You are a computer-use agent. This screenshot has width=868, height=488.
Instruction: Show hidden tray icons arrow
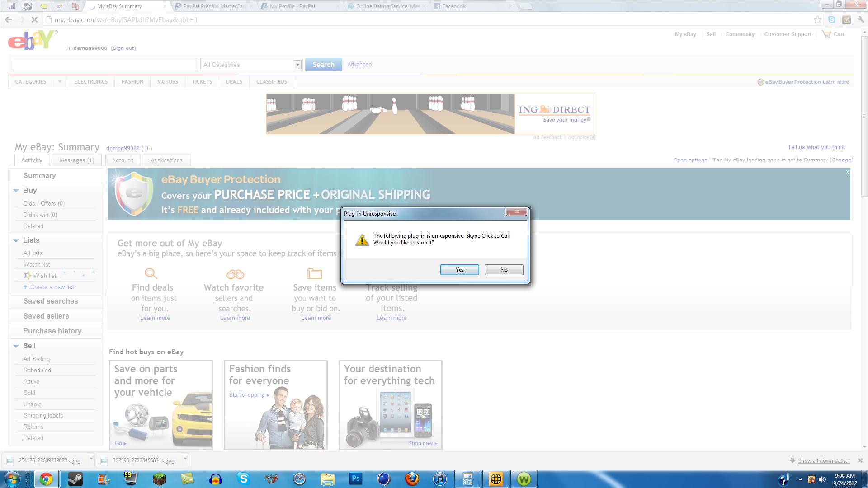click(800, 479)
